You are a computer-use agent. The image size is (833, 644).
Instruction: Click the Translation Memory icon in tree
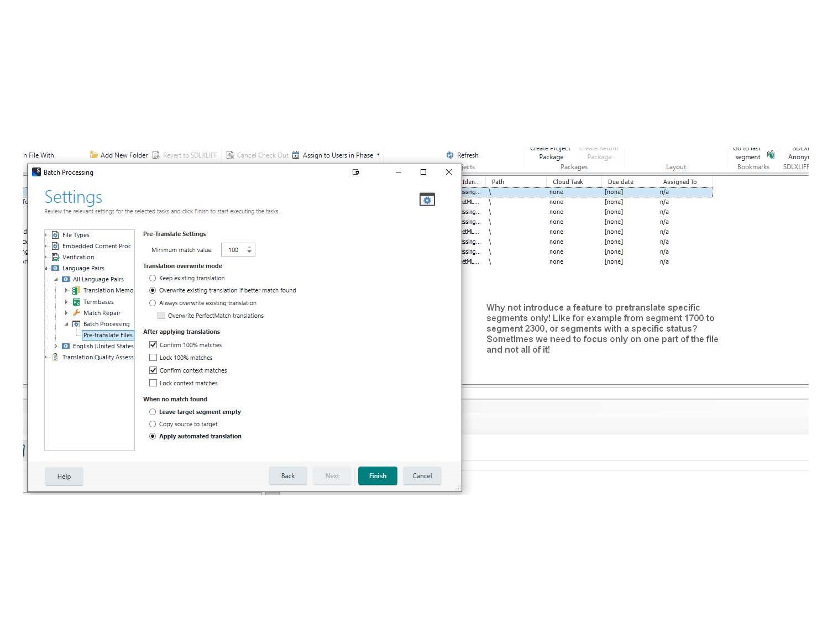[76, 290]
